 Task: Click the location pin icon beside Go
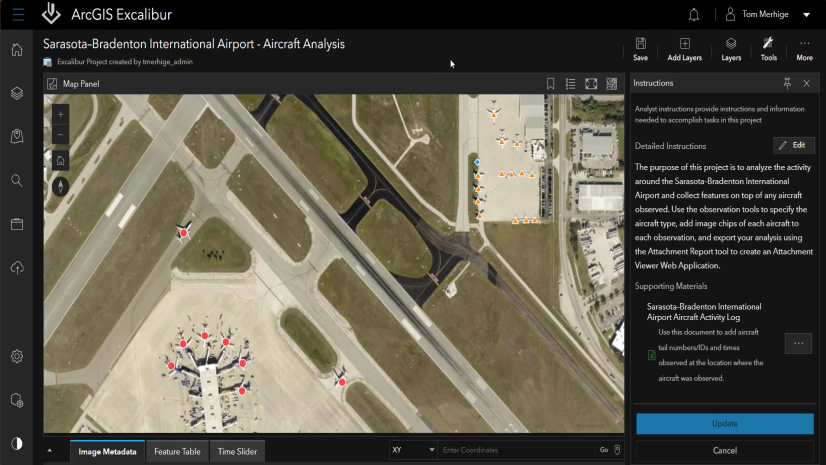pyautogui.click(x=617, y=450)
